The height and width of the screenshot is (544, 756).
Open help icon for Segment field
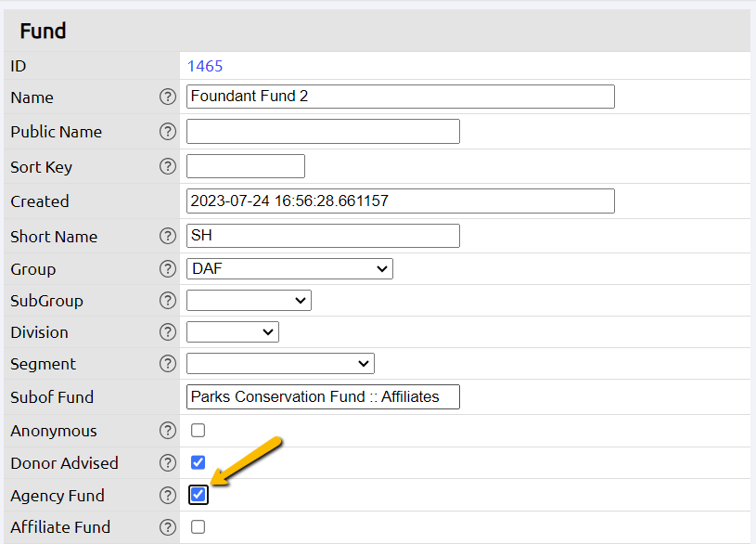click(168, 364)
